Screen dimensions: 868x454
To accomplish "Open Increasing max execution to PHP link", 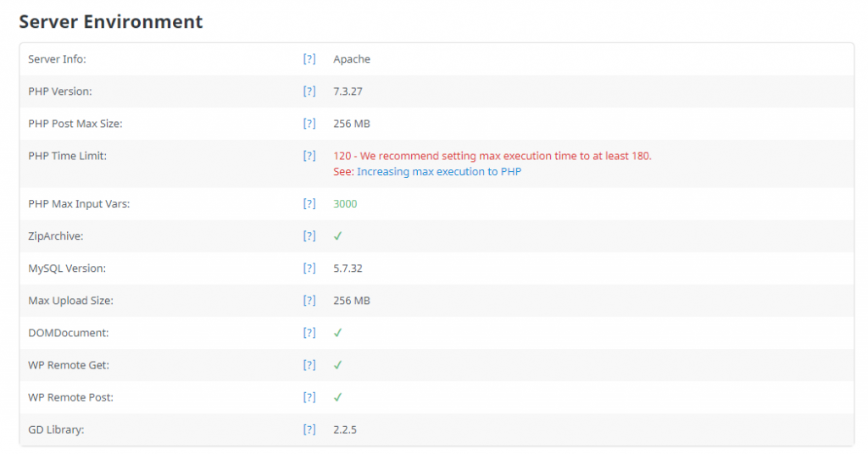I will tap(439, 172).
